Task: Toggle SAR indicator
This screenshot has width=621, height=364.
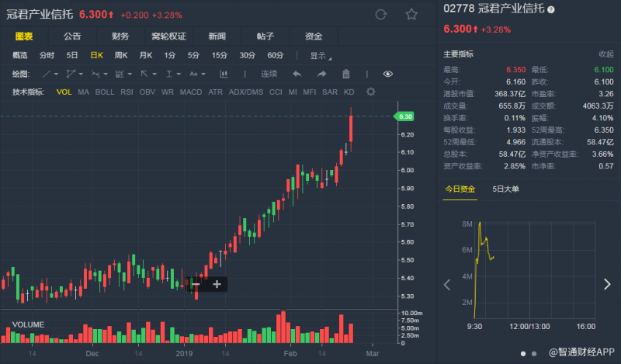Action: pyautogui.click(x=330, y=92)
